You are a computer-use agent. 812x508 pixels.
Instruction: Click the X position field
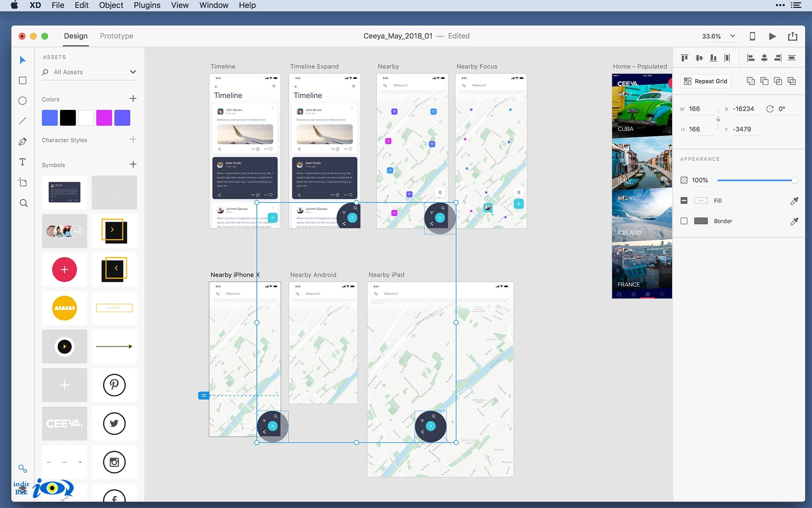(745, 109)
